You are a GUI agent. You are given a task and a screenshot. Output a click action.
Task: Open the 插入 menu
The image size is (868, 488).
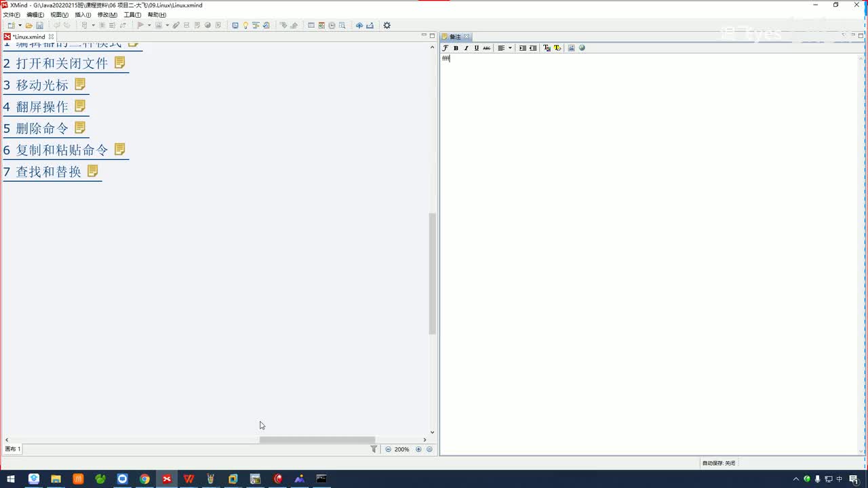[x=83, y=15]
